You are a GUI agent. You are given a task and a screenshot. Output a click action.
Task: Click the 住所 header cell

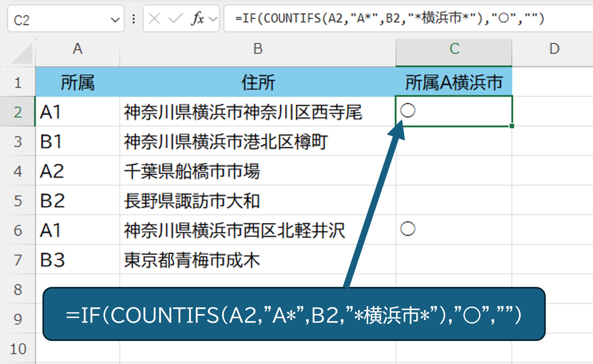click(258, 82)
